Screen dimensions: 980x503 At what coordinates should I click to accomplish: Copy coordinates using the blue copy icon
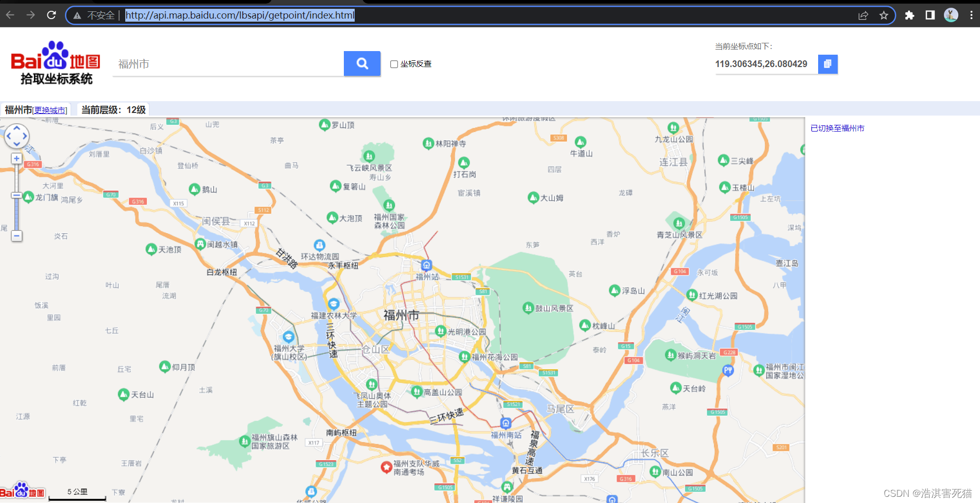pyautogui.click(x=827, y=64)
